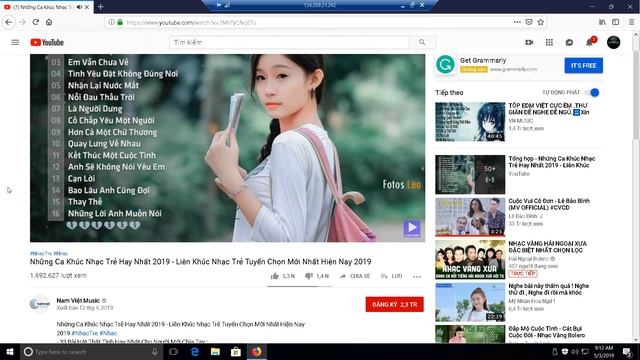Open the Windows Start menu
Screen dimensions: 640x360
pos(10,351)
